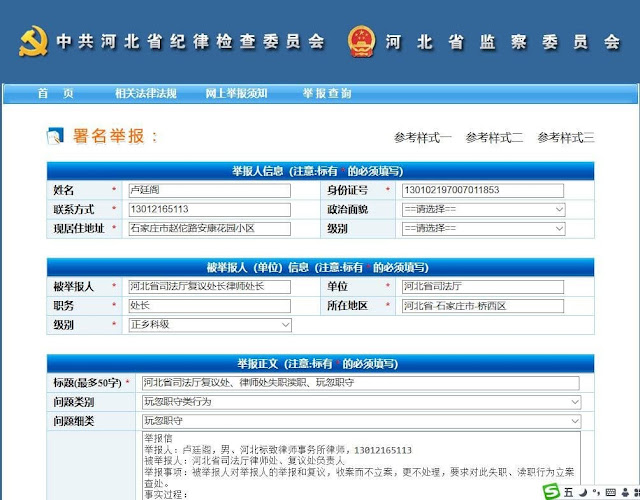Open the soft keyboard icon in IME bar

tap(610, 491)
